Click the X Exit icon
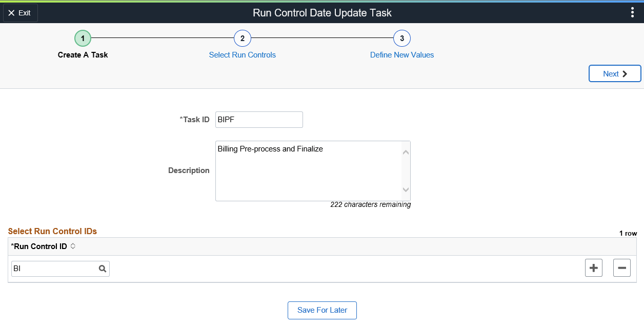 [x=12, y=12]
